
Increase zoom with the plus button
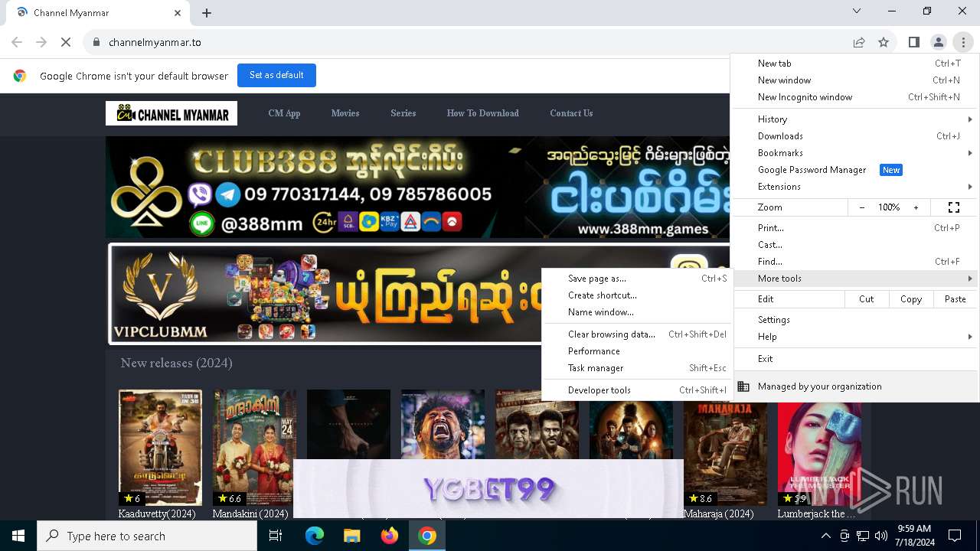click(x=916, y=207)
